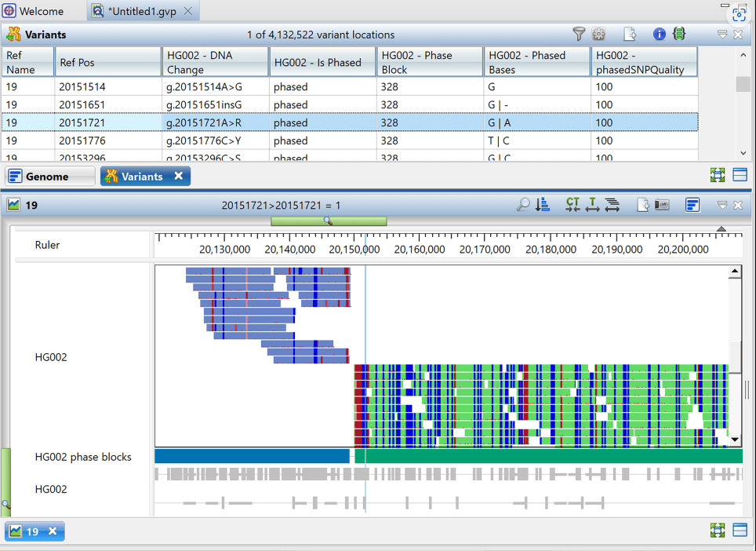Click the green zoom range slider bar
The width and height of the screenshot is (756, 551).
point(329,221)
